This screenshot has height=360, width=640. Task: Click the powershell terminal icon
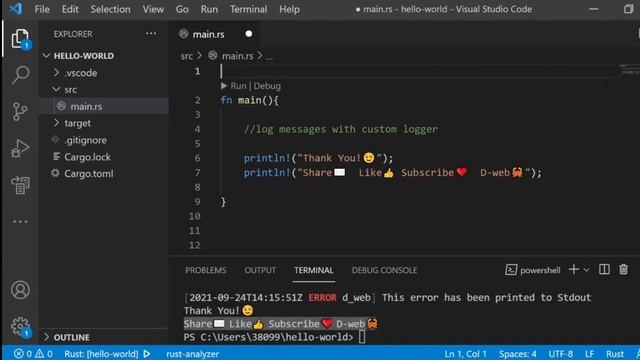click(511, 270)
